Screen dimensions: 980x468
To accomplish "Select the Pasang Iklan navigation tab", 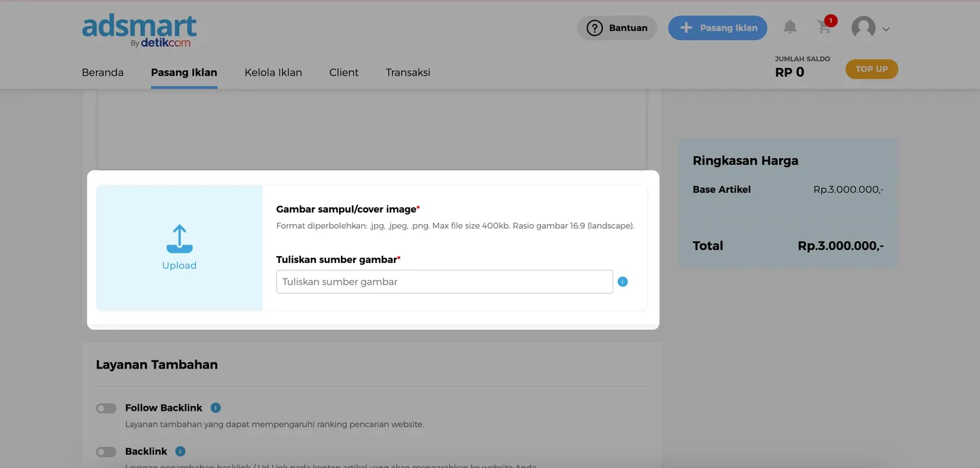I will tap(184, 72).
